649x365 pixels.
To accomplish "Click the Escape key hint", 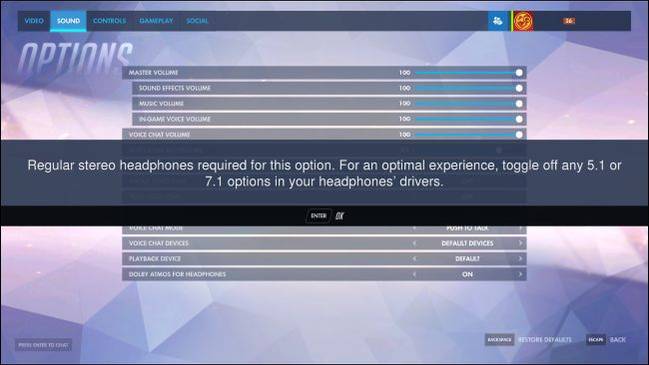I will point(596,340).
